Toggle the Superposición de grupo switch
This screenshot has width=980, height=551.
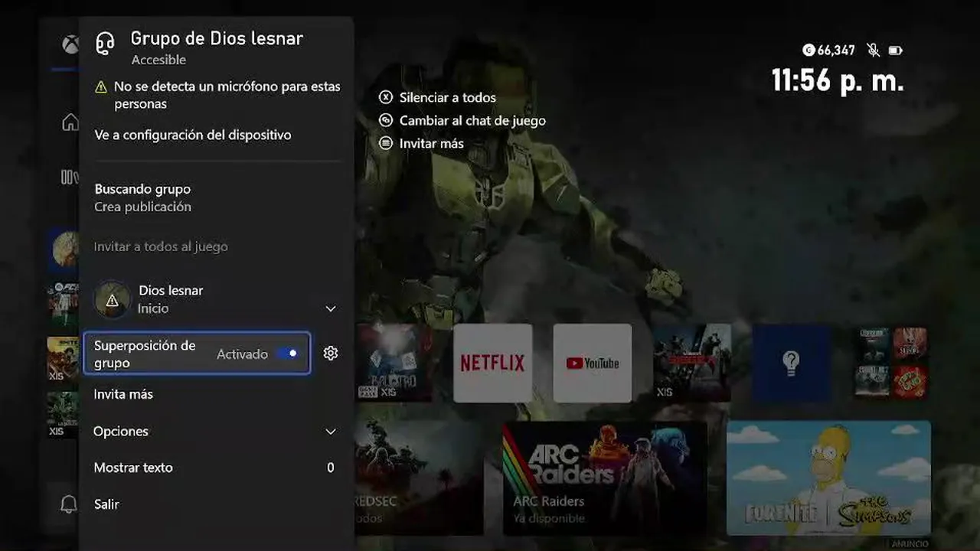pos(287,354)
